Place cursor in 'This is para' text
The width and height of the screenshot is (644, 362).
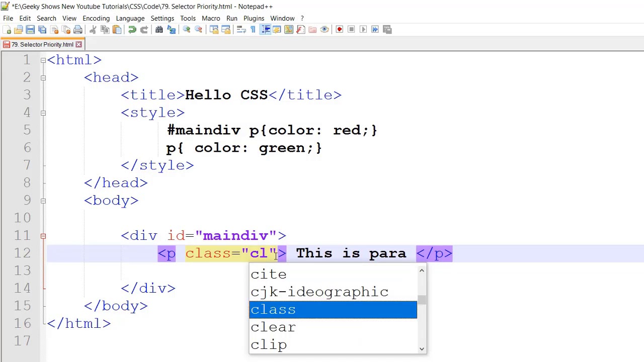351,253
